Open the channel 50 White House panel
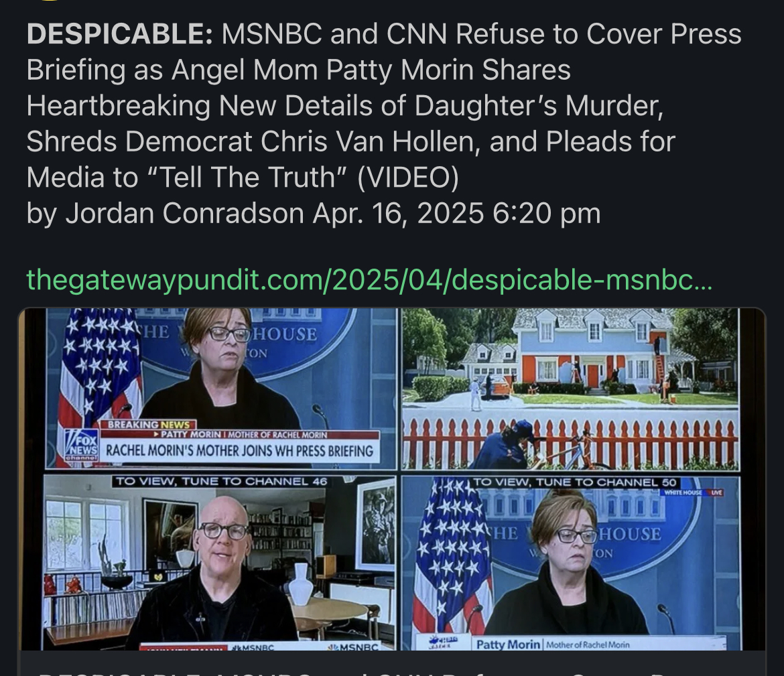The height and width of the screenshot is (676, 784). pos(571,563)
